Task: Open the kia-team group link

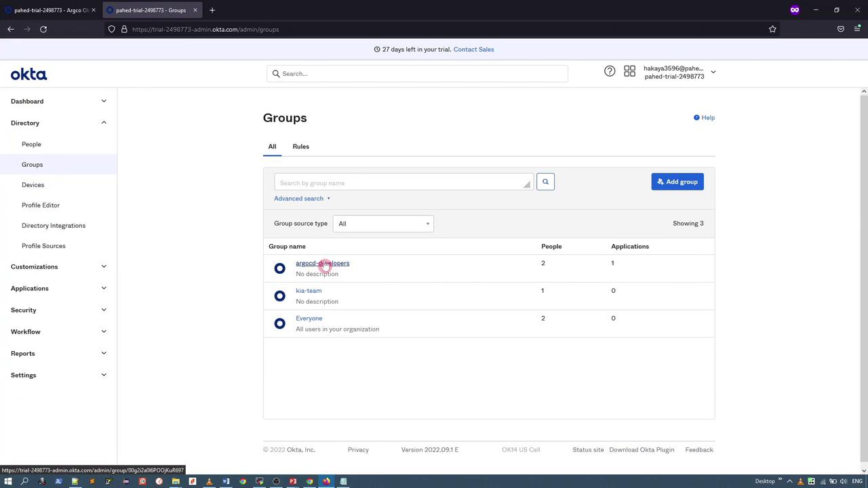Action: click(309, 291)
